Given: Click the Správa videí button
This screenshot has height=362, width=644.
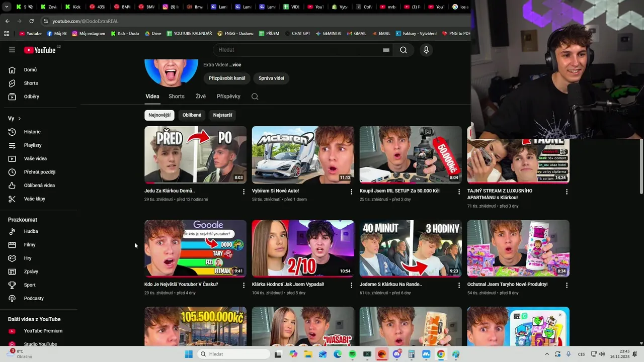Looking at the screenshot, I should pos(271,78).
